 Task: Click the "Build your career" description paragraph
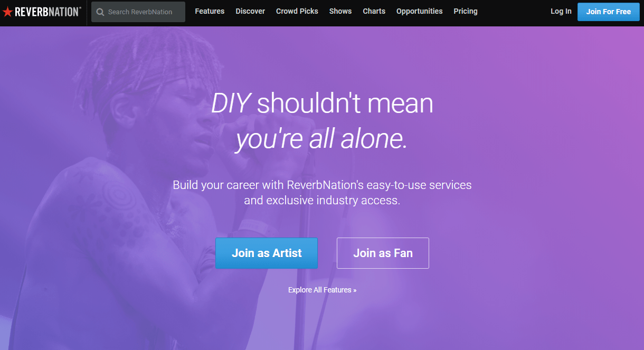(x=322, y=193)
